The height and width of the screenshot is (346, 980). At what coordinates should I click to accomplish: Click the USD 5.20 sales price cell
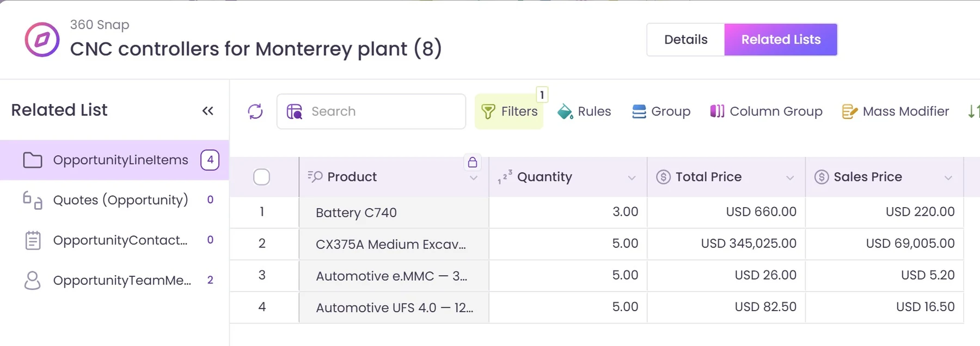[885, 275]
